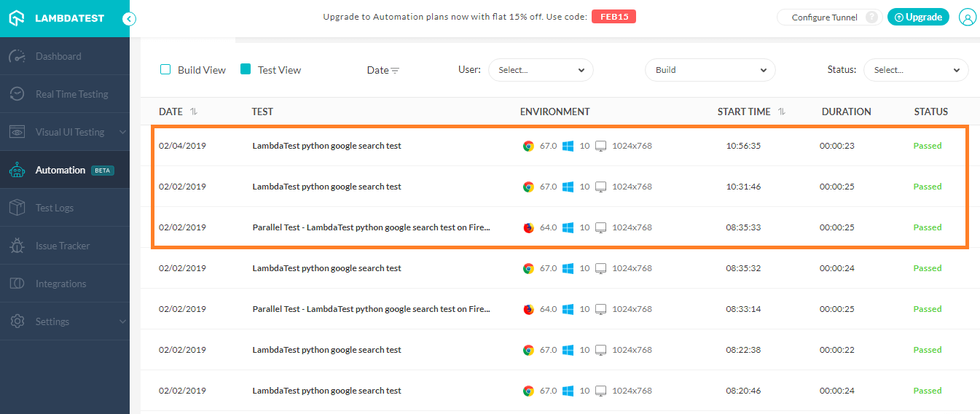Click Chrome icon in the 10:56:35 row
Screen dimensions: 980x414
pyautogui.click(x=528, y=146)
